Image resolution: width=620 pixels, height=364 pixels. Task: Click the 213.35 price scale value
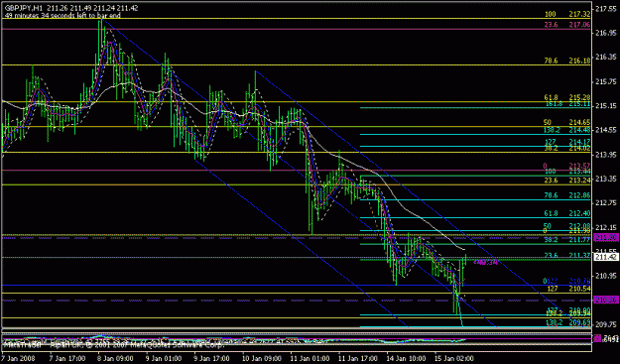pos(605,180)
